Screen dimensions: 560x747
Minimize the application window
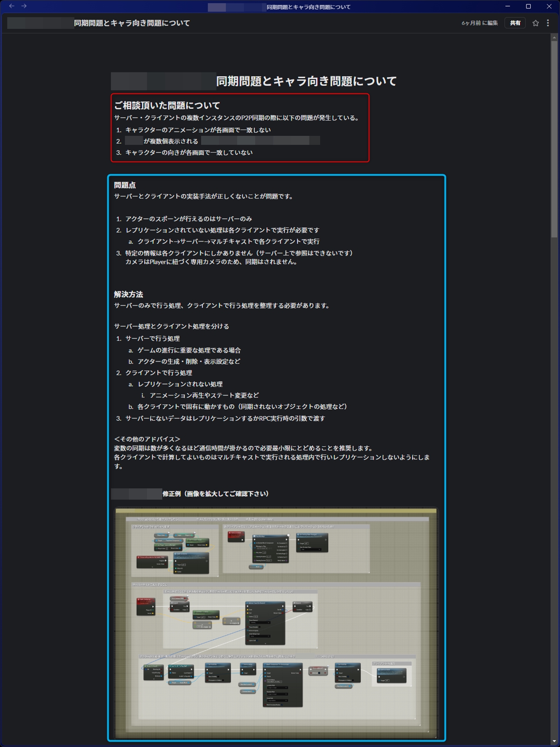point(508,7)
